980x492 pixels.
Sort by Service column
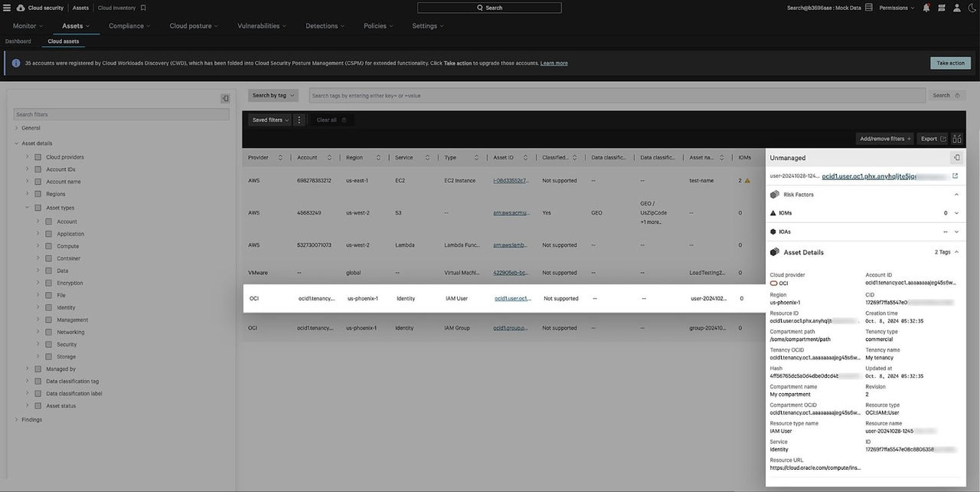pyautogui.click(x=427, y=157)
